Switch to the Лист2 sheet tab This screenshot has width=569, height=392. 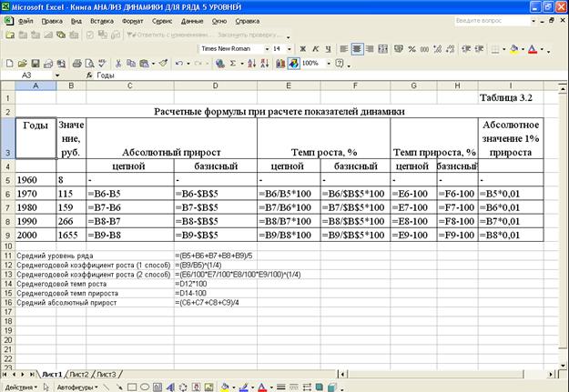78,374
